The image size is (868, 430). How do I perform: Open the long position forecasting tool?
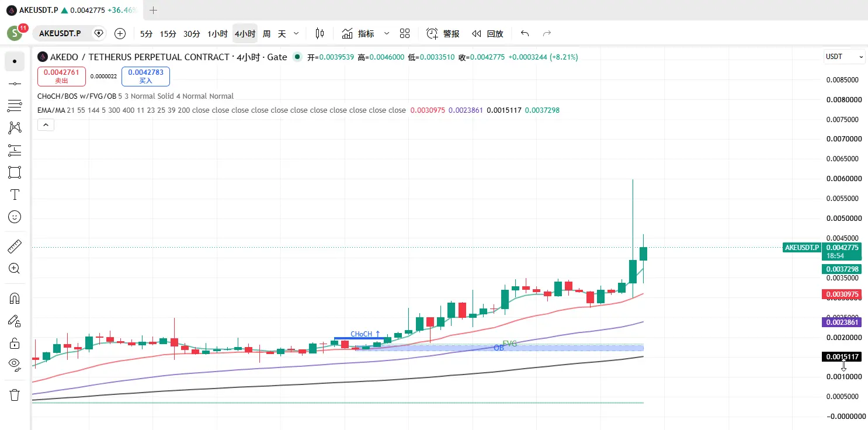point(15,150)
